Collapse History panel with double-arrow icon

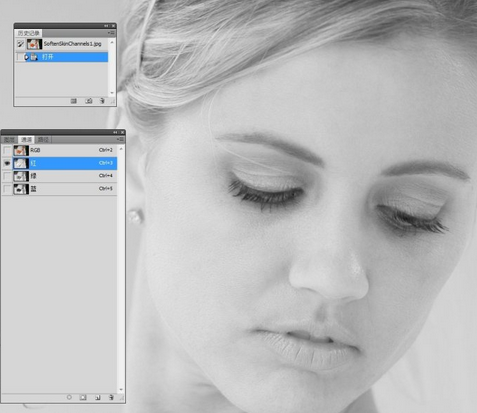[x=106, y=26]
